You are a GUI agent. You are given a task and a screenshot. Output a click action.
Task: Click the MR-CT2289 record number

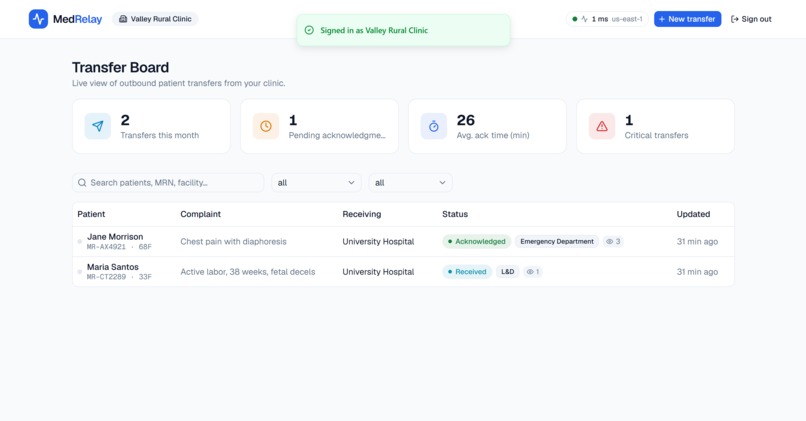click(106, 277)
